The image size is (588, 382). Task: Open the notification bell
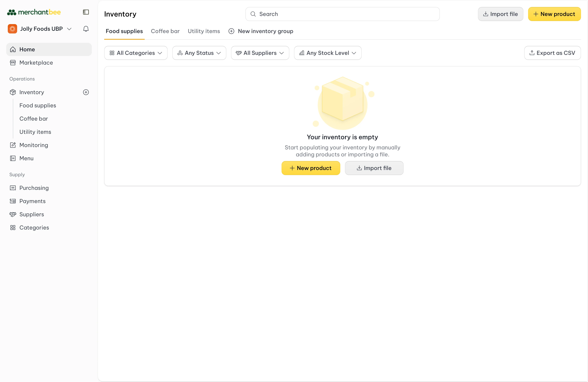pos(86,29)
